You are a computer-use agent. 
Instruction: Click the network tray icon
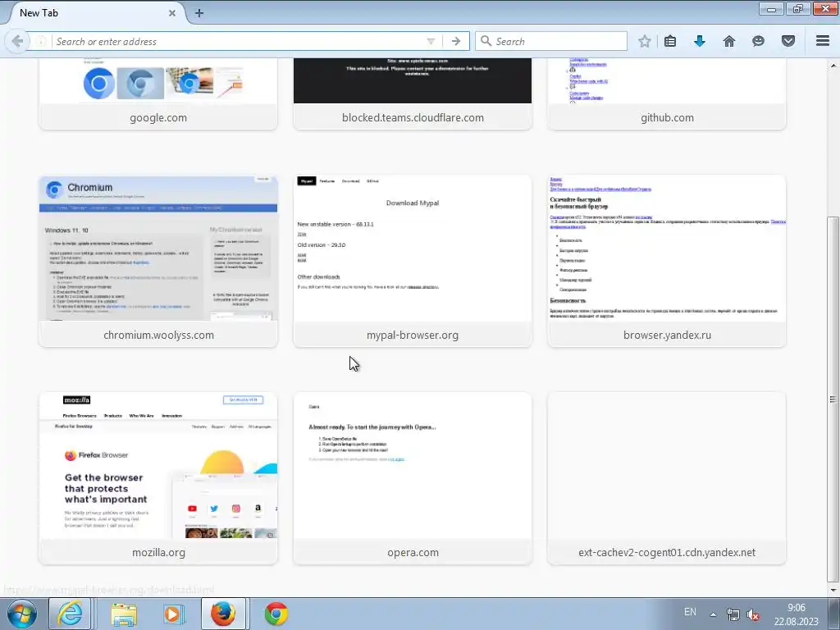tap(733, 614)
